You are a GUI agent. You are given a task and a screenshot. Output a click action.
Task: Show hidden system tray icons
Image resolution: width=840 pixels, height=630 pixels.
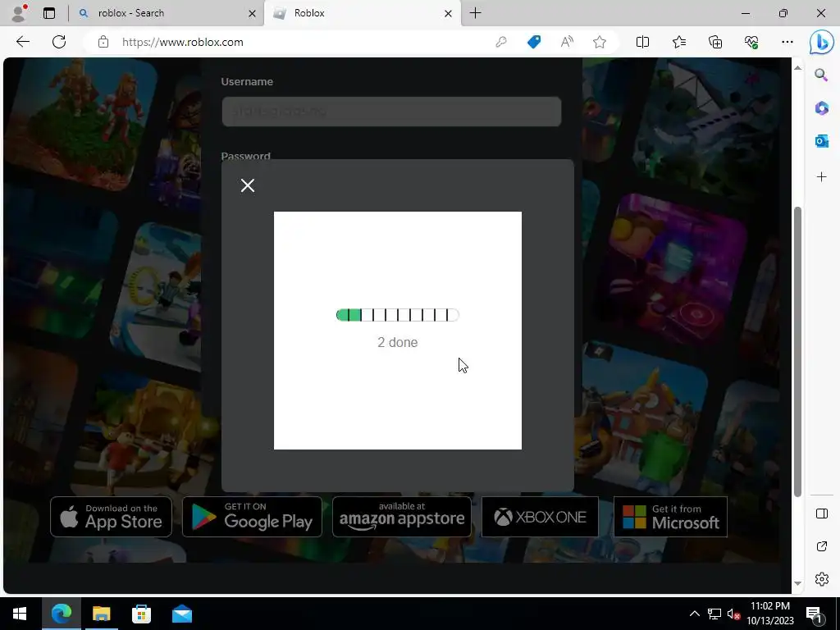tap(694, 614)
